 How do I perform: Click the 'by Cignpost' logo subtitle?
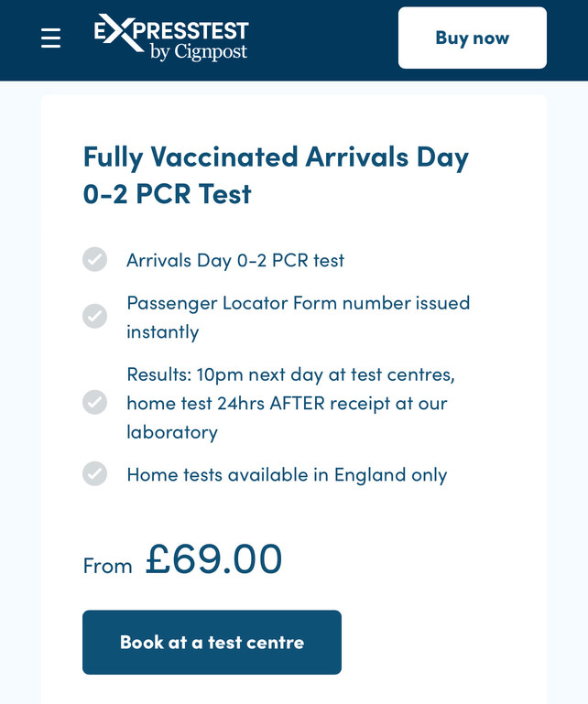[199, 52]
